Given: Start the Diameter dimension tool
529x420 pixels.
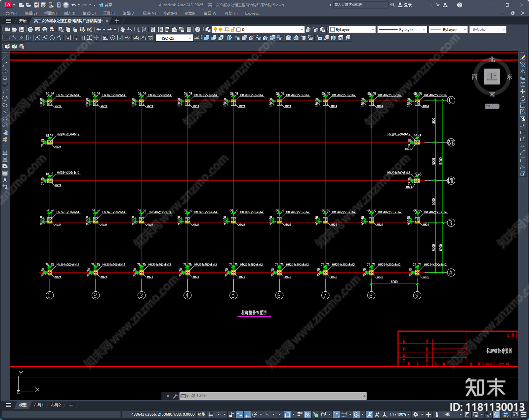Looking at the screenshot, I should pyautogui.click(x=52, y=38).
